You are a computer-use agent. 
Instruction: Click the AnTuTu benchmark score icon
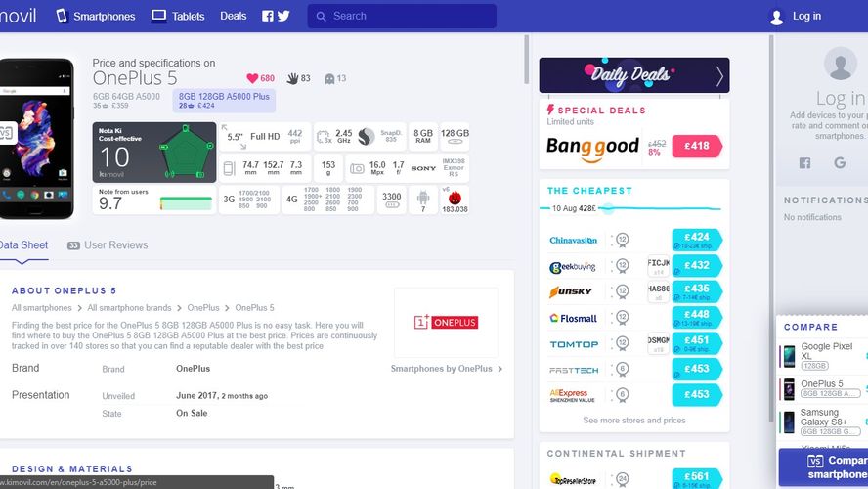[455, 200]
